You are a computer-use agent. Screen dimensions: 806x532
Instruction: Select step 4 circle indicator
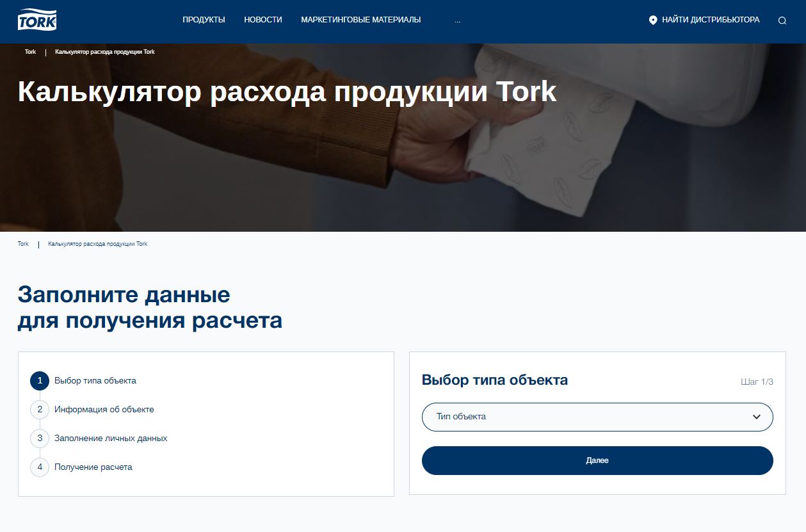click(40, 467)
